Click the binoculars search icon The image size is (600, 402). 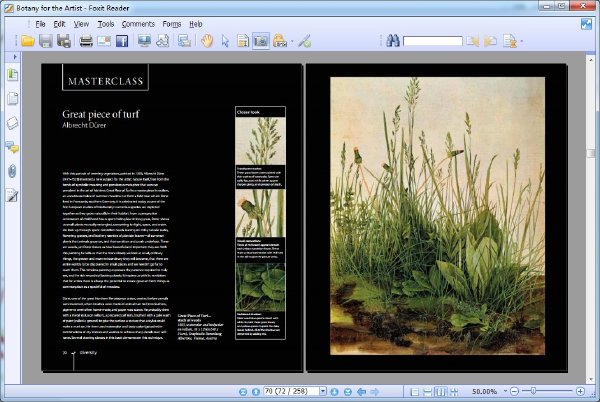pos(393,41)
